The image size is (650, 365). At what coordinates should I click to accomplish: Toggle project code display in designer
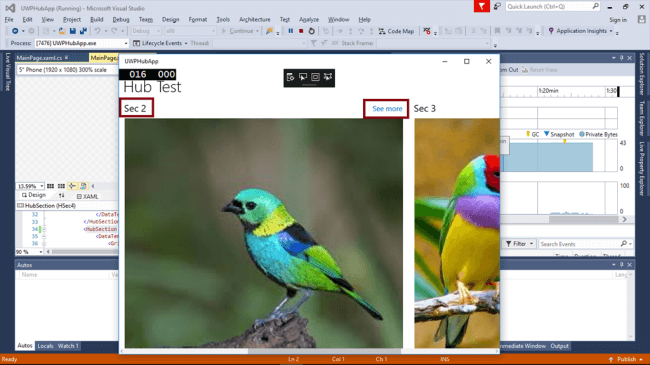point(83,186)
